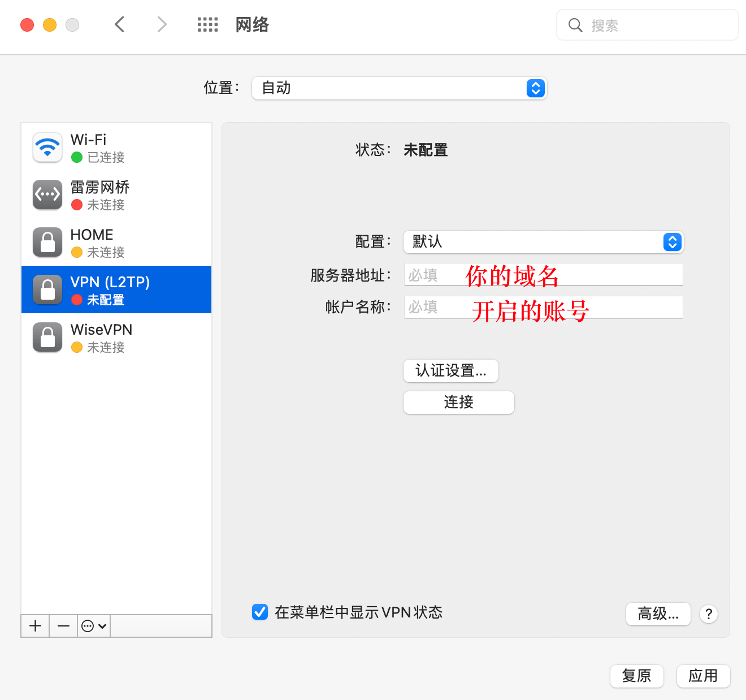The image size is (746, 700).
Task: Click the 认证设置 button
Action: [451, 371]
